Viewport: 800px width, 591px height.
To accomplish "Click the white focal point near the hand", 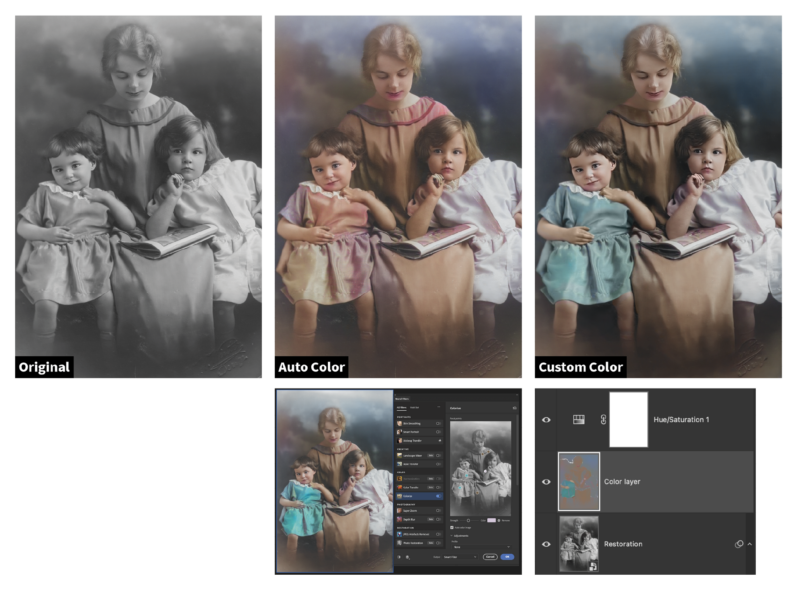I will click(485, 471).
